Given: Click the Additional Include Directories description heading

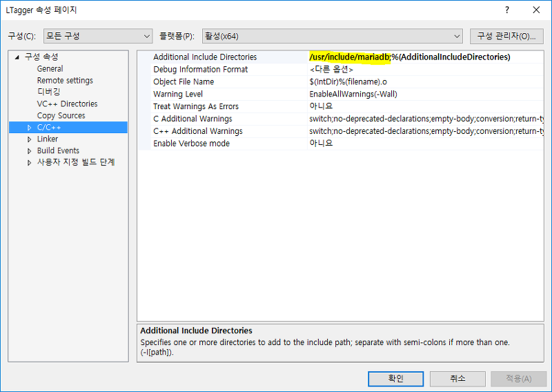Looking at the screenshot, I should tap(197, 331).
